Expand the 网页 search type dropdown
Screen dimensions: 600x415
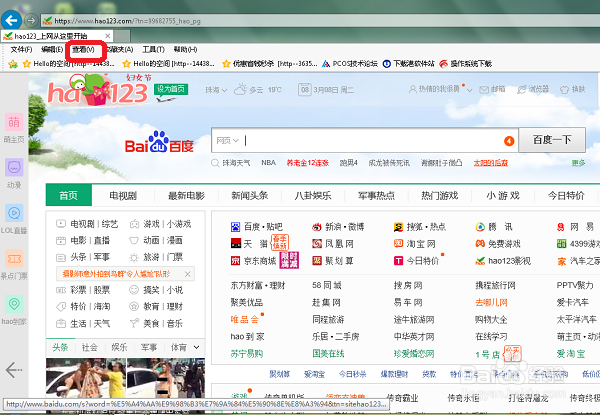[227, 140]
